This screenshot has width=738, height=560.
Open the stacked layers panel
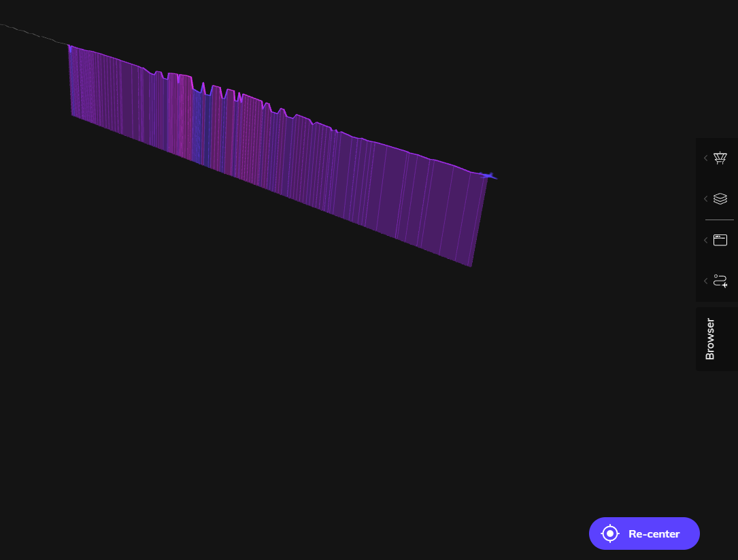click(x=720, y=198)
